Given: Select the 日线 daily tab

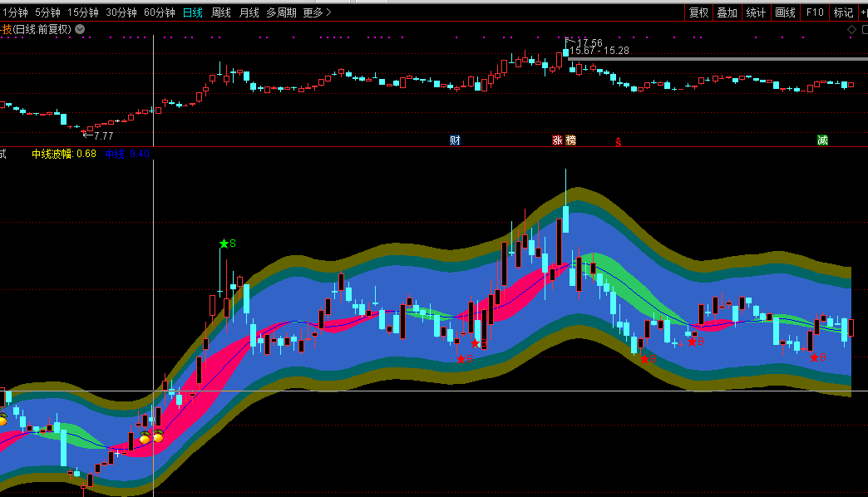Looking at the screenshot, I should [193, 12].
